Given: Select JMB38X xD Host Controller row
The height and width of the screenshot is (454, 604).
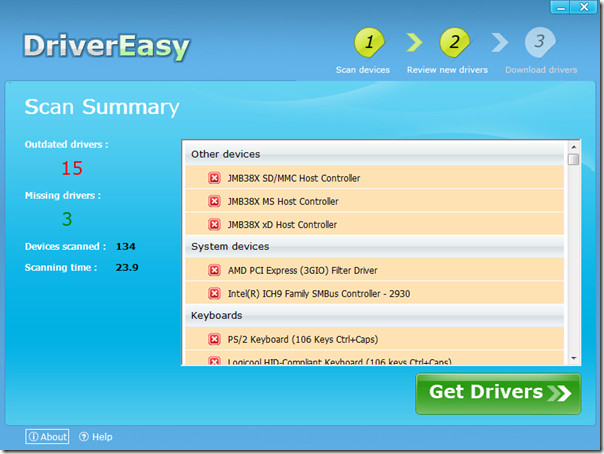Looking at the screenshot, I should [374, 224].
